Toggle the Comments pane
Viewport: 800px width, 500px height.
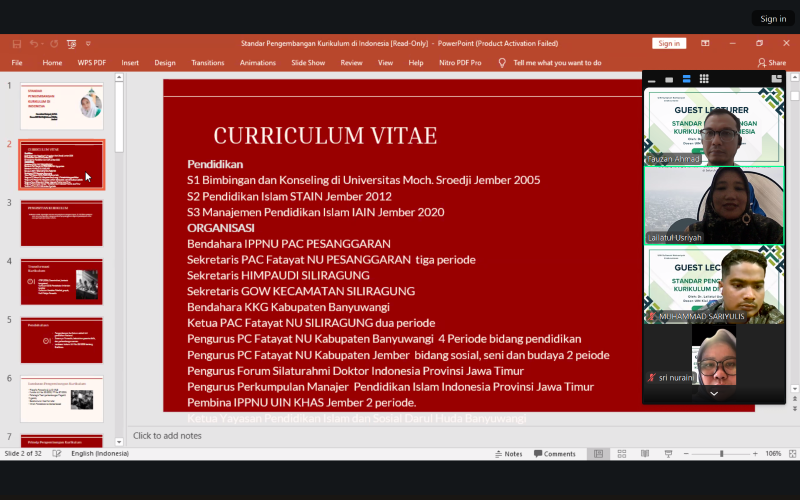point(554,453)
